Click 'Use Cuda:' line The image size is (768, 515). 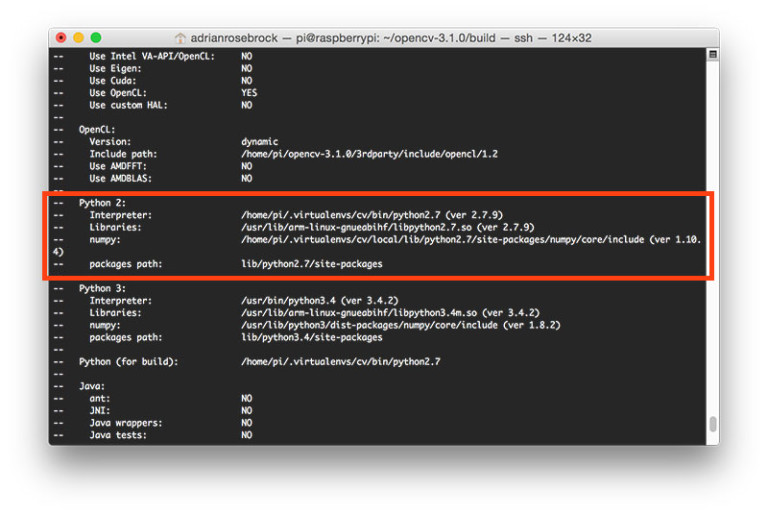[113, 81]
